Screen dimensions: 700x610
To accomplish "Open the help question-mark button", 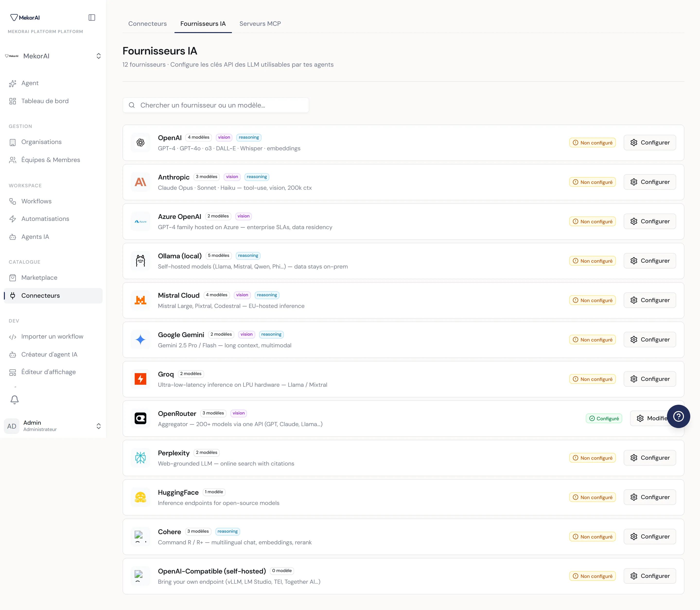I will pos(678,416).
